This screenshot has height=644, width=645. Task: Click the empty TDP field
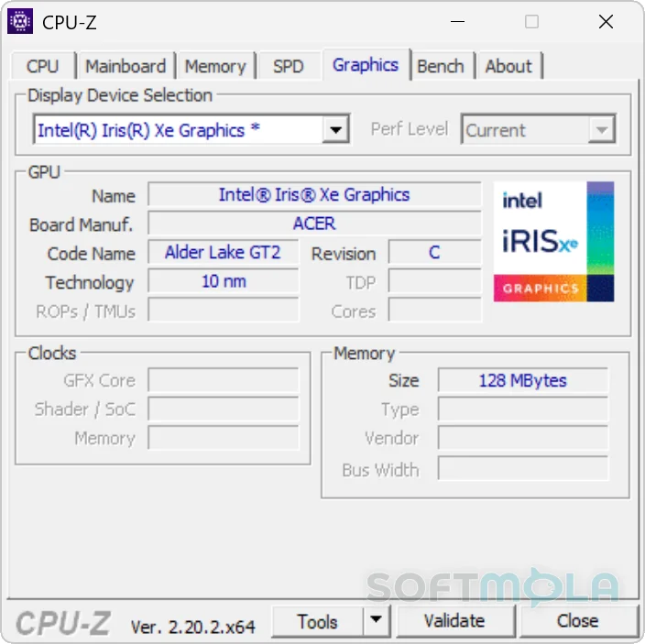434,281
